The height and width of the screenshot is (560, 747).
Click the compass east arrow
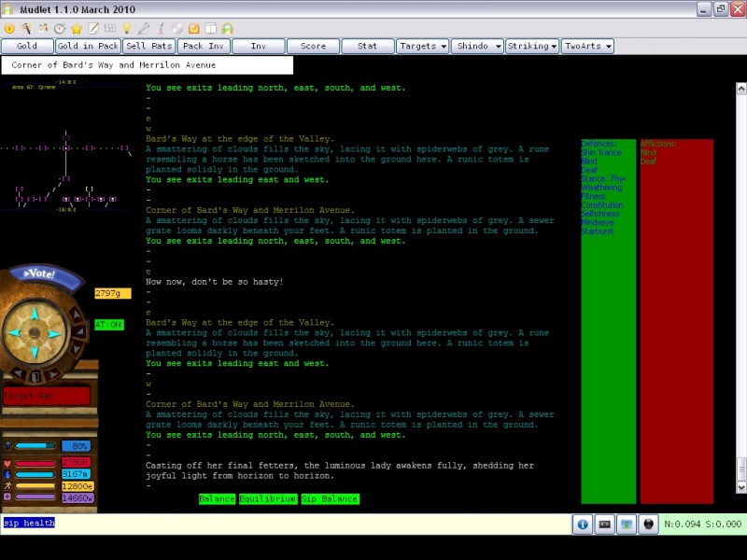(54, 333)
